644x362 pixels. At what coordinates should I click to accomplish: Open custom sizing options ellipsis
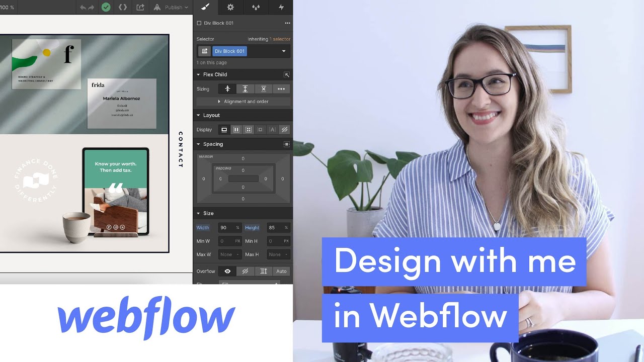[281, 89]
